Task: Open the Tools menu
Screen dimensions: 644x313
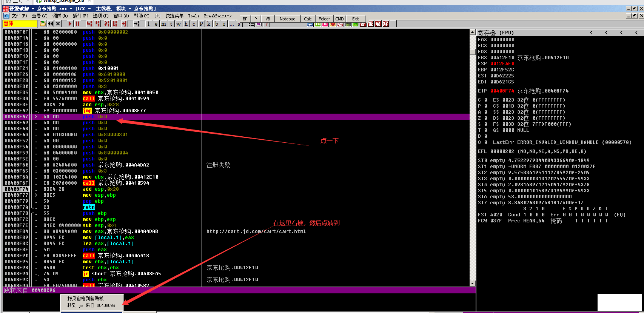Action: [x=194, y=16]
